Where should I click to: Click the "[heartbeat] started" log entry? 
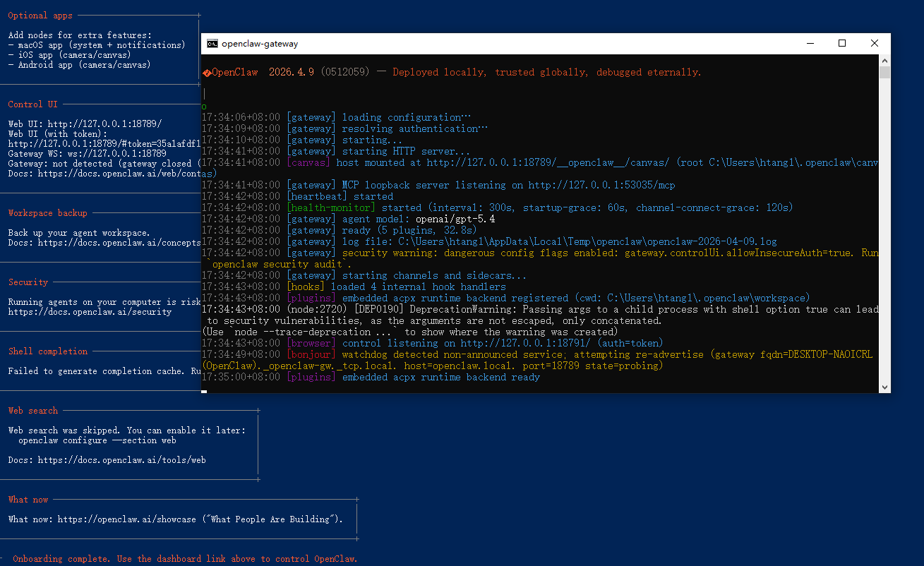[x=297, y=196]
